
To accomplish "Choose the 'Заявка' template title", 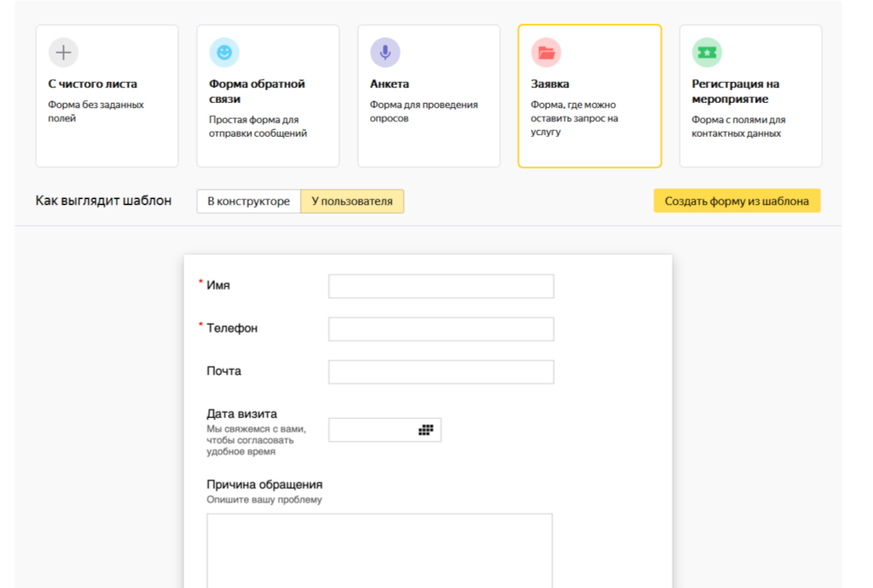I will click(549, 84).
